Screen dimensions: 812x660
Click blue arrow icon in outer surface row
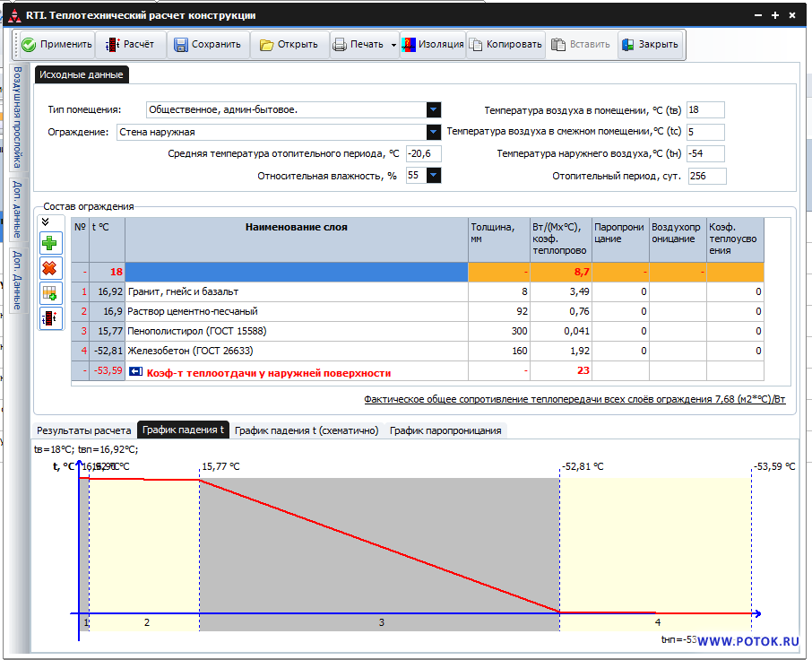(x=135, y=371)
